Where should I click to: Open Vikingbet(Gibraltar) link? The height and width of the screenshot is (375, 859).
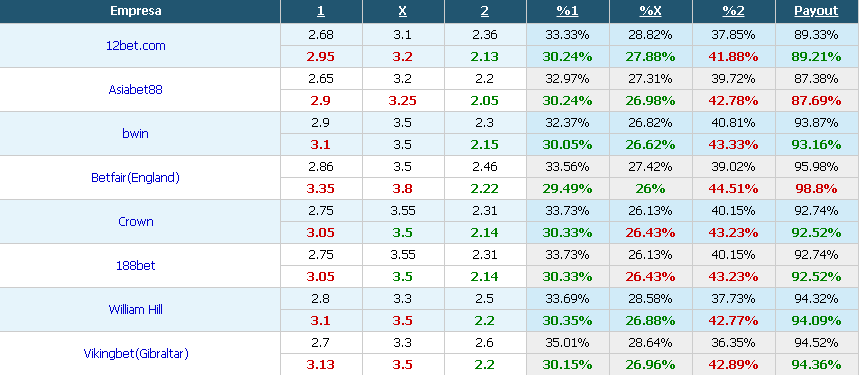tap(136, 354)
